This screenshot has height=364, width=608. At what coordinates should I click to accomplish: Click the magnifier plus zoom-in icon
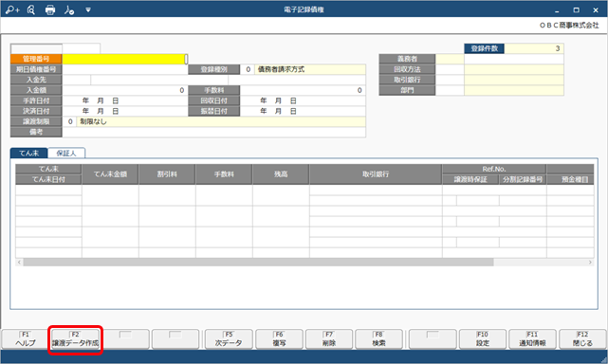point(12,9)
